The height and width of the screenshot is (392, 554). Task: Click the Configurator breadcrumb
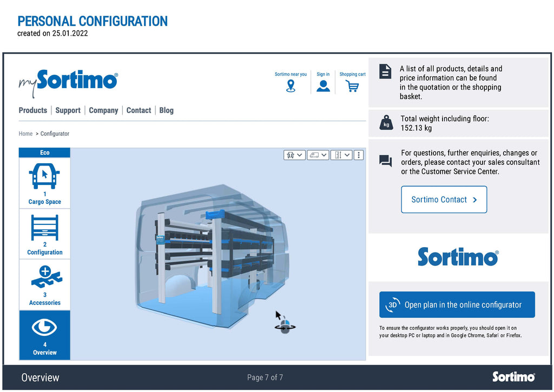pyautogui.click(x=55, y=134)
